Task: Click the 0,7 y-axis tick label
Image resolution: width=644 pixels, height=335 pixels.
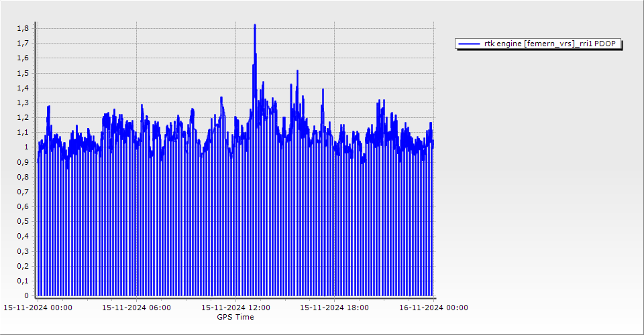Action: click(x=22, y=192)
